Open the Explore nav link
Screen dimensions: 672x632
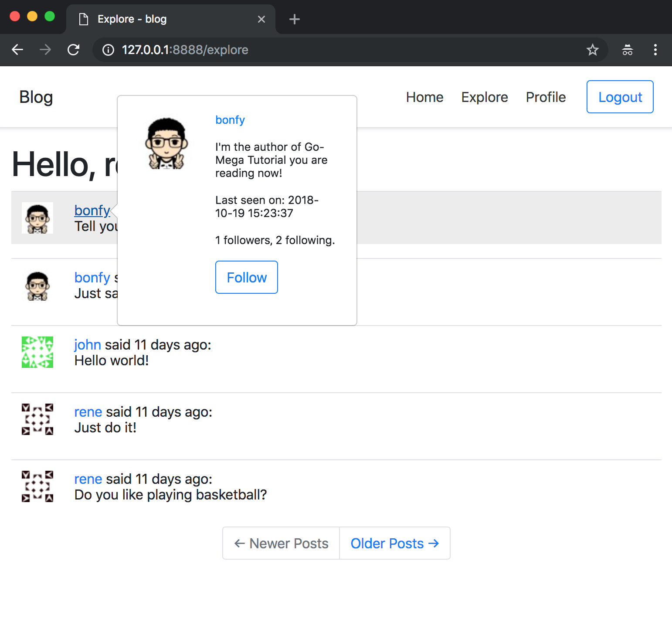(x=484, y=97)
